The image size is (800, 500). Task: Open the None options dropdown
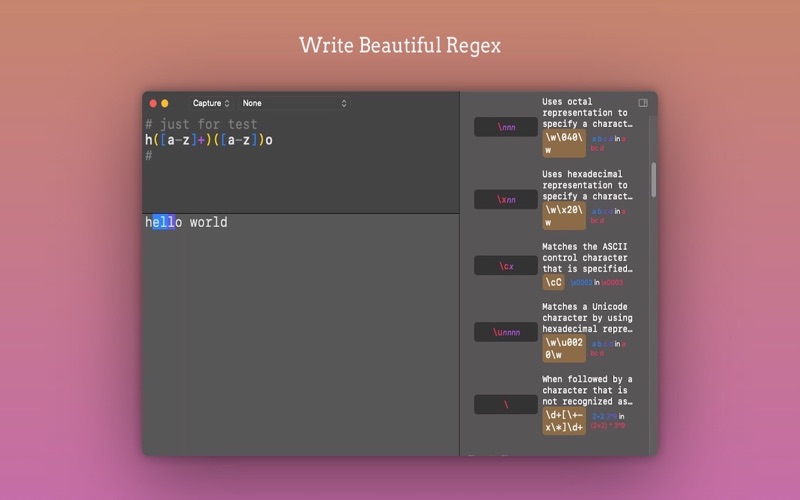(x=294, y=103)
